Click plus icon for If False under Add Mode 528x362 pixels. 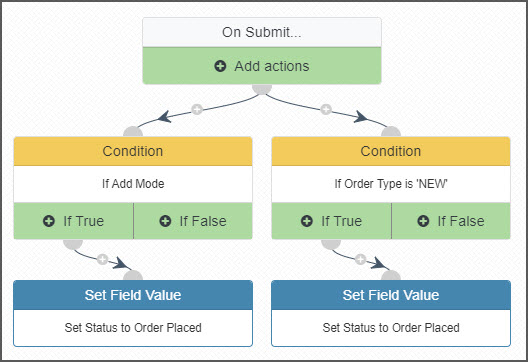pyautogui.click(x=165, y=221)
